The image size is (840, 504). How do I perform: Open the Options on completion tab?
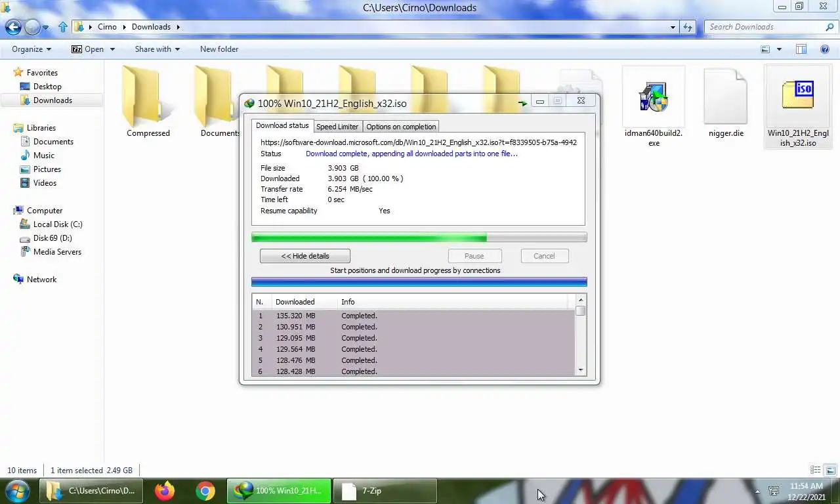coord(401,127)
